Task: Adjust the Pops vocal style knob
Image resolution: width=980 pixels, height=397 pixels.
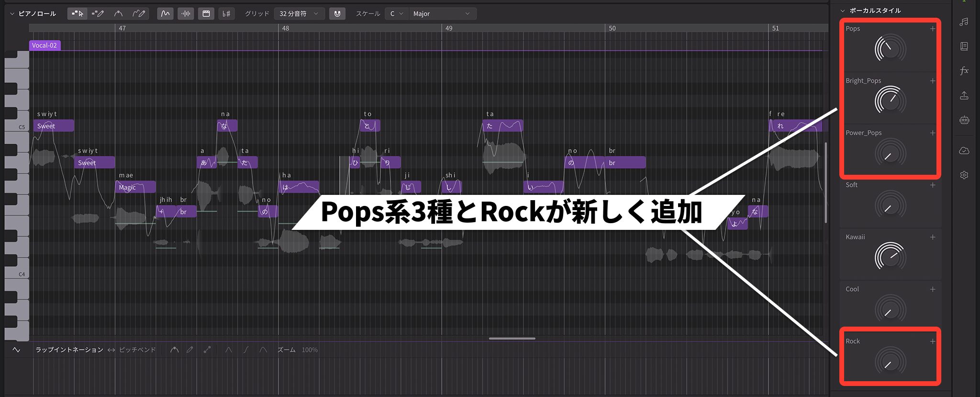Action: point(890,49)
